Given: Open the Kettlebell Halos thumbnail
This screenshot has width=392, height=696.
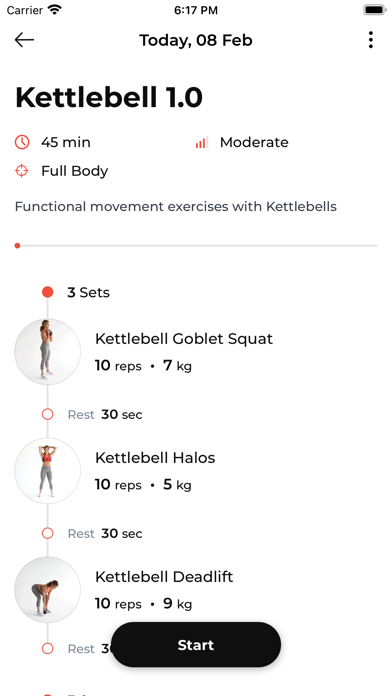Looking at the screenshot, I should (48, 471).
